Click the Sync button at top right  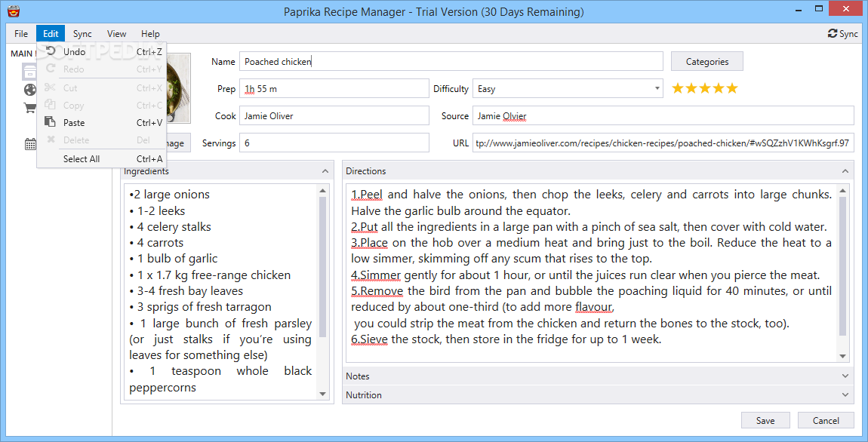842,34
